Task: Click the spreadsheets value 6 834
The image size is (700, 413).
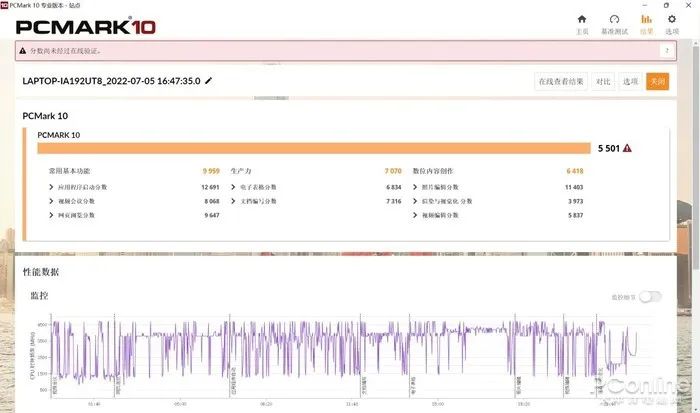Action: pyautogui.click(x=394, y=187)
